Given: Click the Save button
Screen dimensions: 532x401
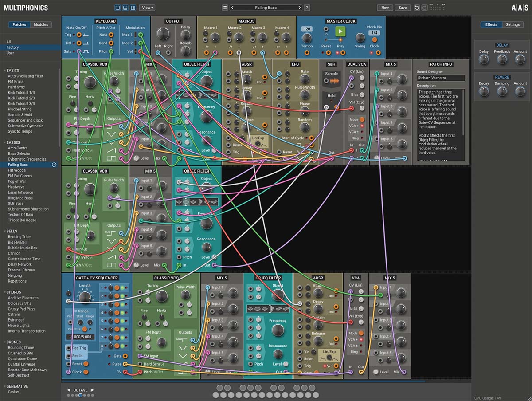Looking at the screenshot, I should click(x=403, y=8).
